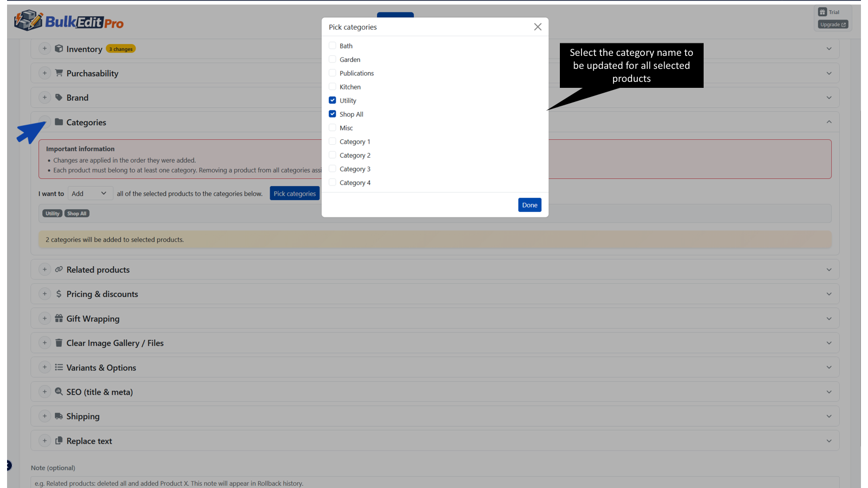
Task: Click the BulkEdit Pro logo
Action: (68, 22)
